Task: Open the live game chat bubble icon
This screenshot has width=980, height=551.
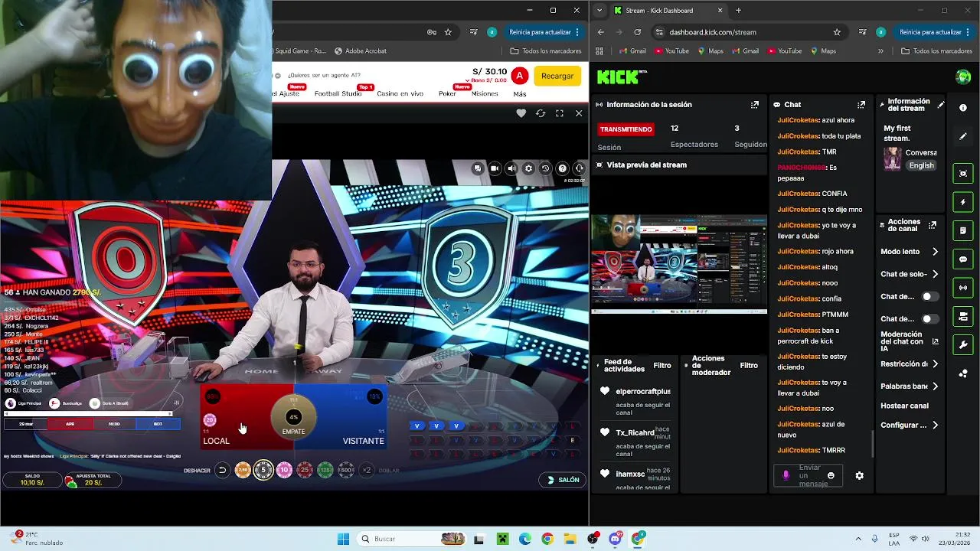Action: pyautogui.click(x=477, y=168)
